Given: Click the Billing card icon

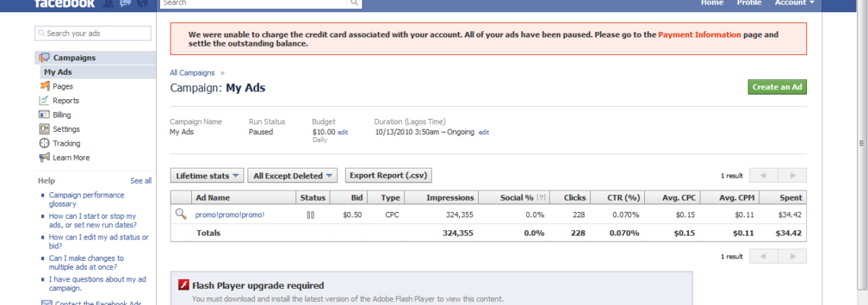Looking at the screenshot, I should click(44, 115).
